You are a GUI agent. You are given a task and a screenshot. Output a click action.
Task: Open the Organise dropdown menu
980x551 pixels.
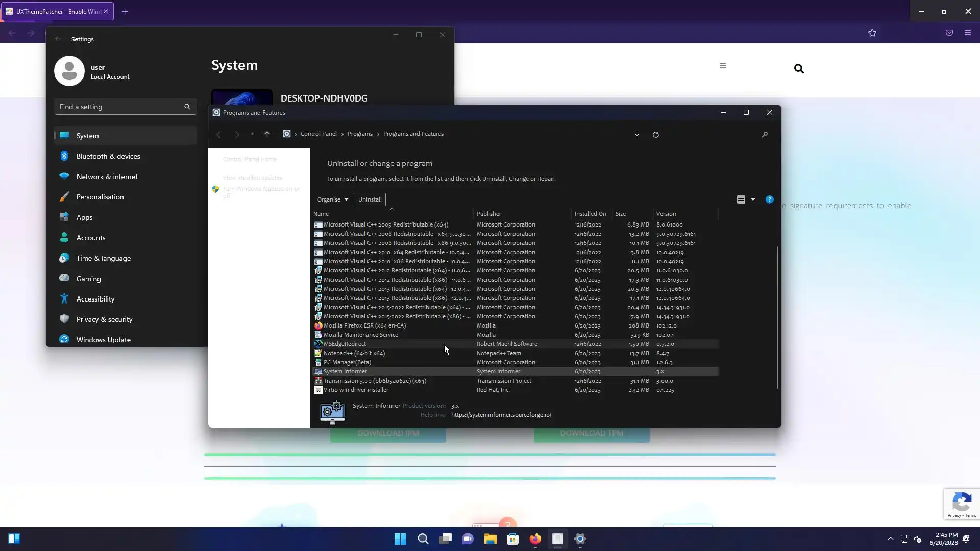pos(332,199)
